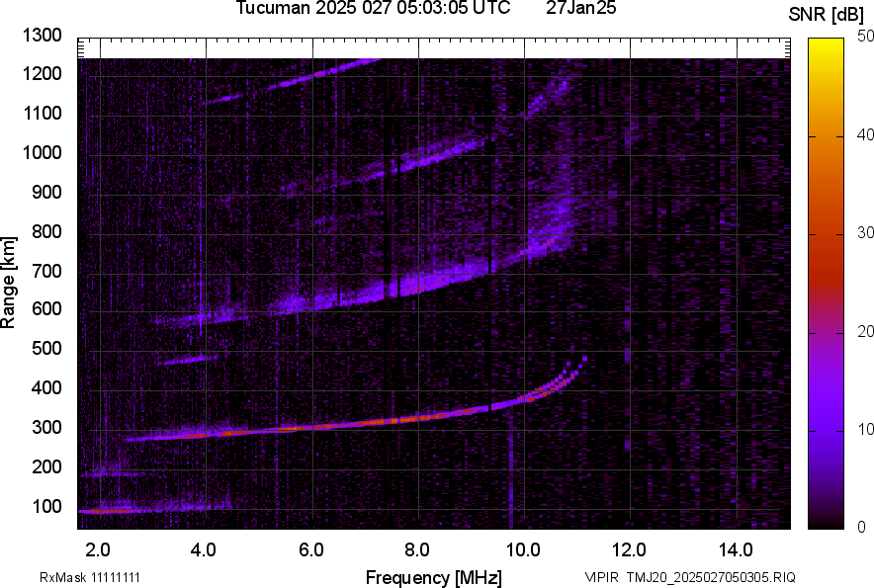Click the VIPIR TMJ20 filename text
The image size is (874, 588).
click(x=689, y=577)
